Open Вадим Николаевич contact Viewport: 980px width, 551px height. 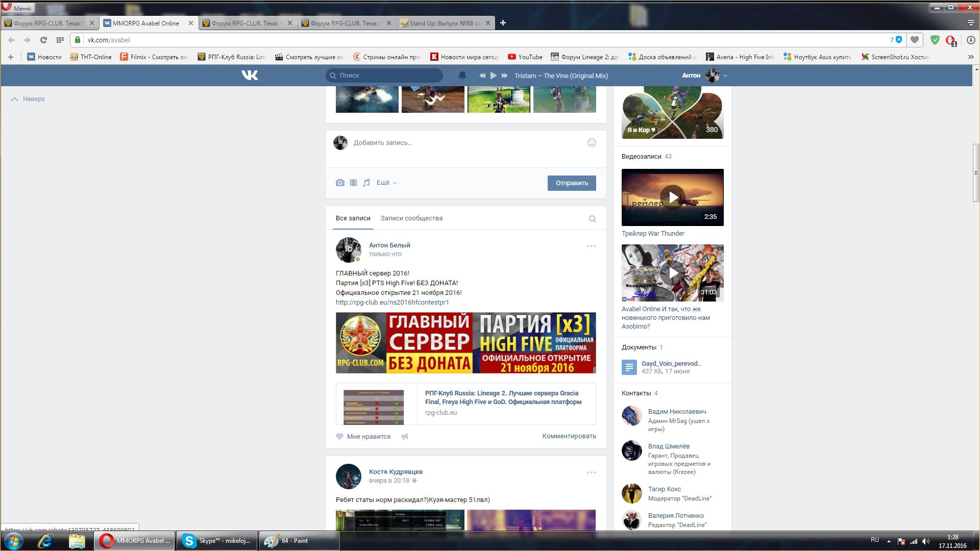(x=677, y=412)
